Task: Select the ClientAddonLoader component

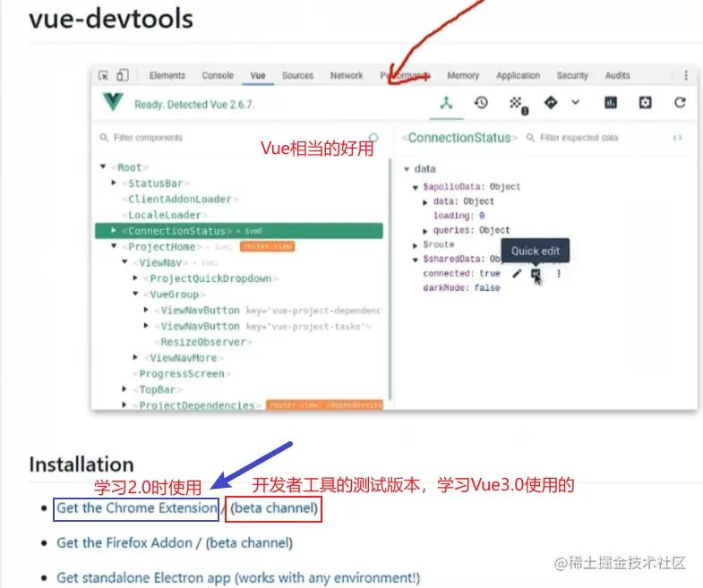Action: click(x=180, y=199)
